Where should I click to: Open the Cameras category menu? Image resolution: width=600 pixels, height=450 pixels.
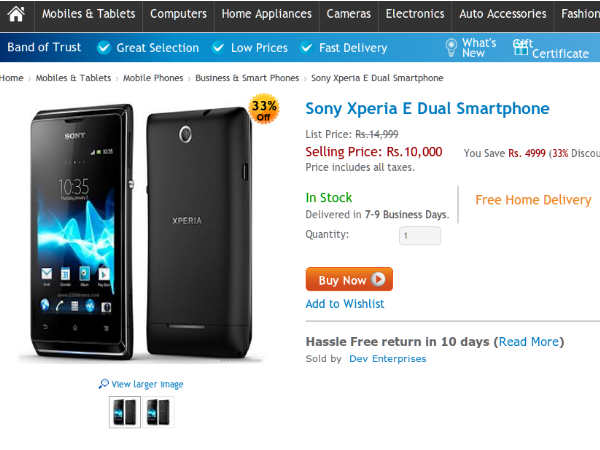coord(349,14)
